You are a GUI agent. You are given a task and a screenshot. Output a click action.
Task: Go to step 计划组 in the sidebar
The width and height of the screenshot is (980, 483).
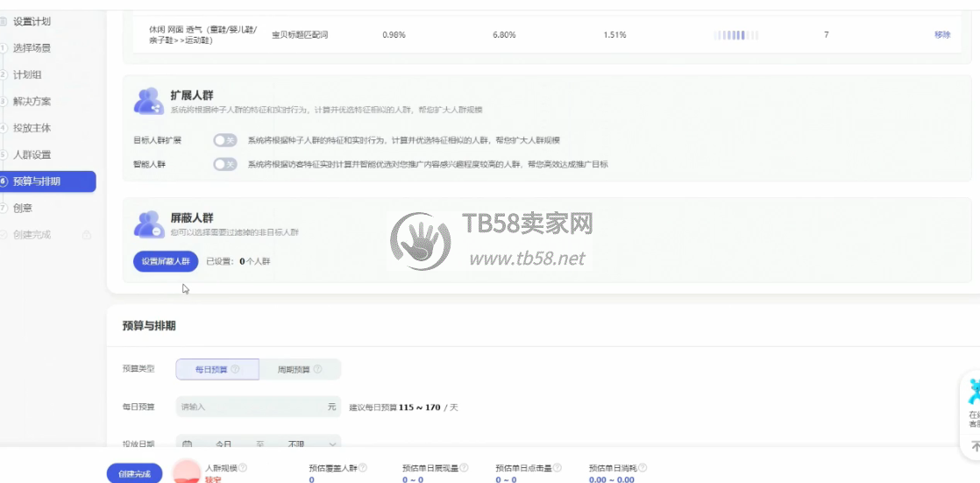tap(27, 75)
